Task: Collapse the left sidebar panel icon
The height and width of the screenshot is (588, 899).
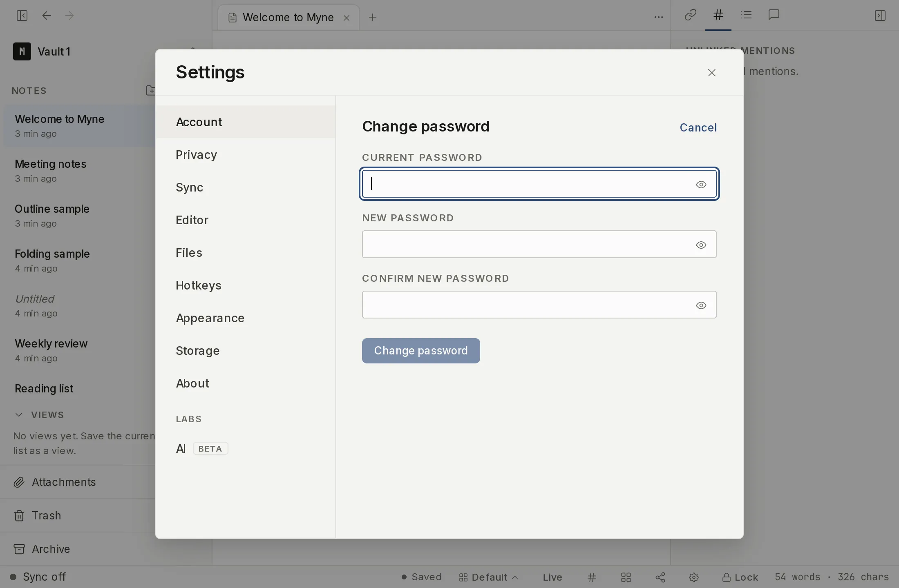Action: 22,16
